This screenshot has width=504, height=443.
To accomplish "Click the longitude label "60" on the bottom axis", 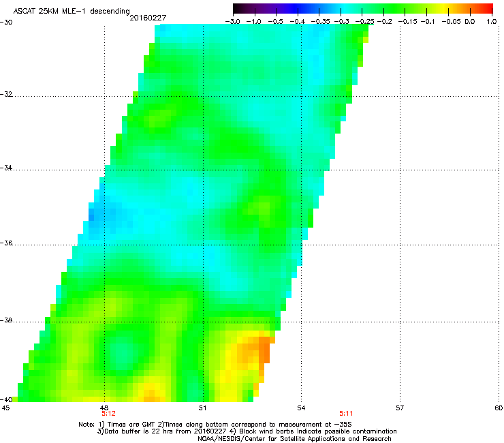I will (x=499, y=408).
